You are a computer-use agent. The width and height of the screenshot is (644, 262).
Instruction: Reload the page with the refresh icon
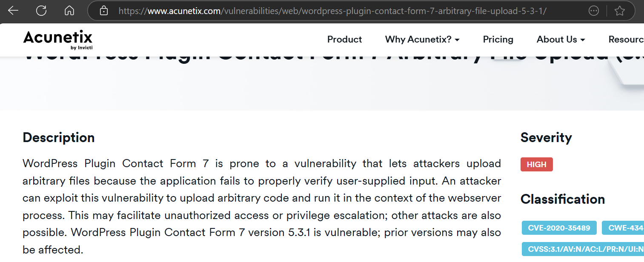point(41,11)
